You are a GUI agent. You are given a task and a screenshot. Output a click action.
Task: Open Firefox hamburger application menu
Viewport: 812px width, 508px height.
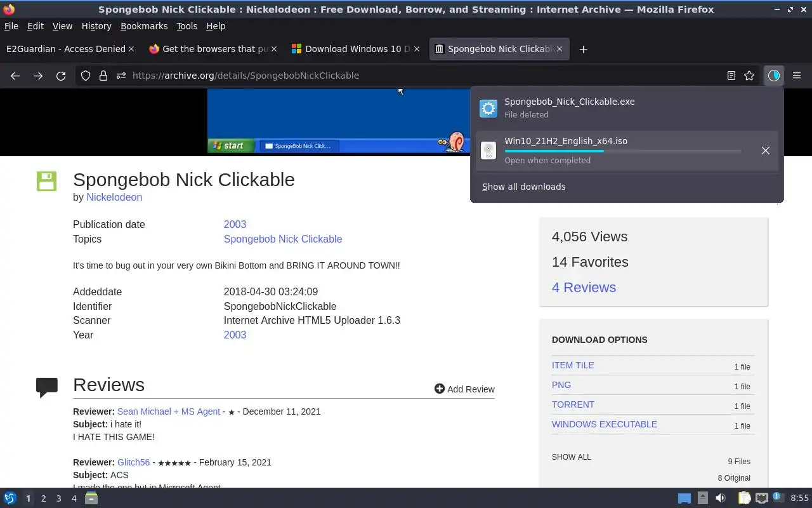797,76
